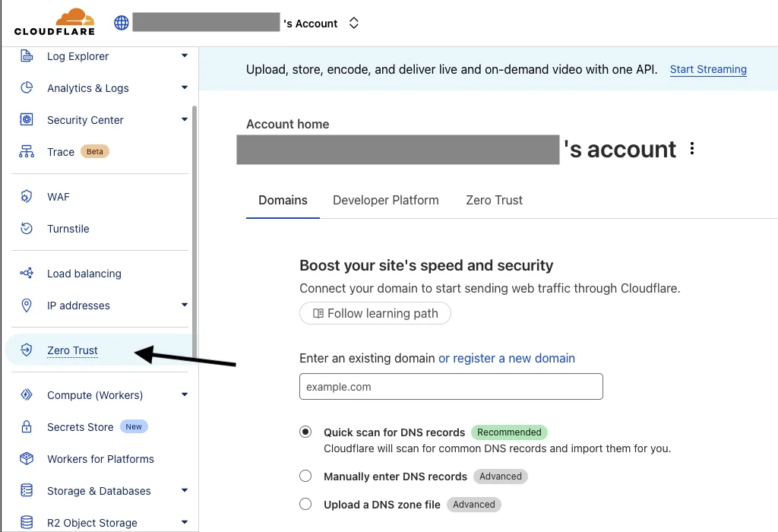The image size is (778, 532).
Task: Select Quick scan for DNS records option
Action: tap(305, 432)
